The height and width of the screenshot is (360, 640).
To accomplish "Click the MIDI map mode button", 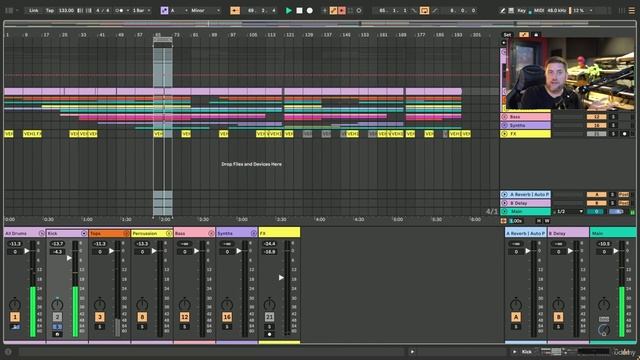I will click(x=539, y=11).
